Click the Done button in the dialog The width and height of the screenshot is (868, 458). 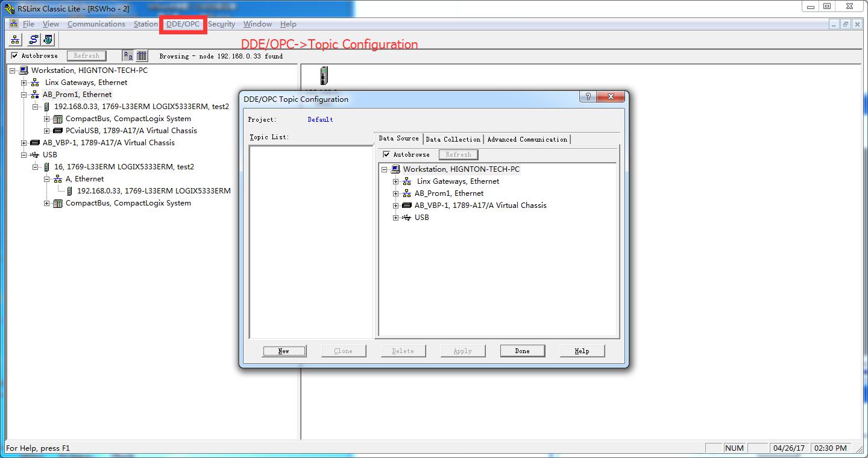click(522, 351)
